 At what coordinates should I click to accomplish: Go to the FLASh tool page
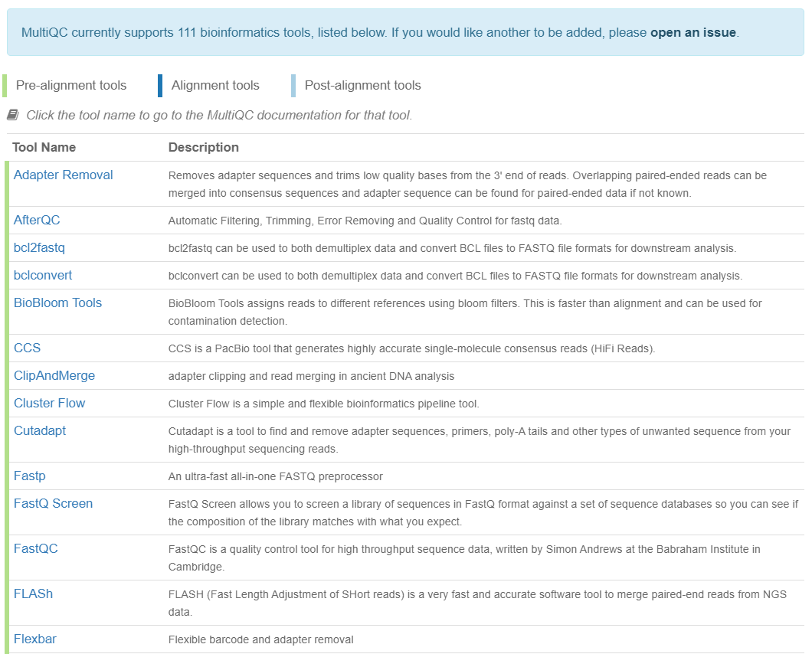coord(33,594)
